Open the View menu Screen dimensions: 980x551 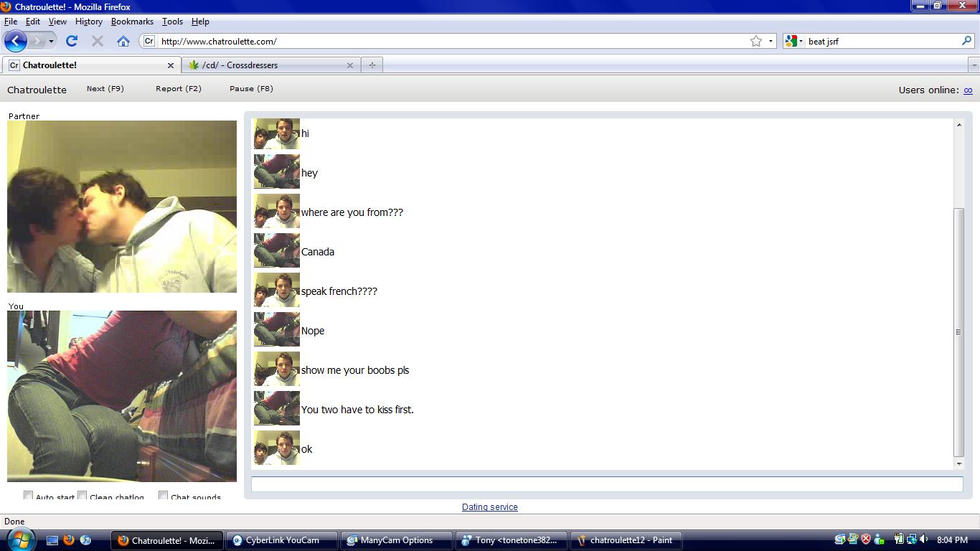point(57,22)
